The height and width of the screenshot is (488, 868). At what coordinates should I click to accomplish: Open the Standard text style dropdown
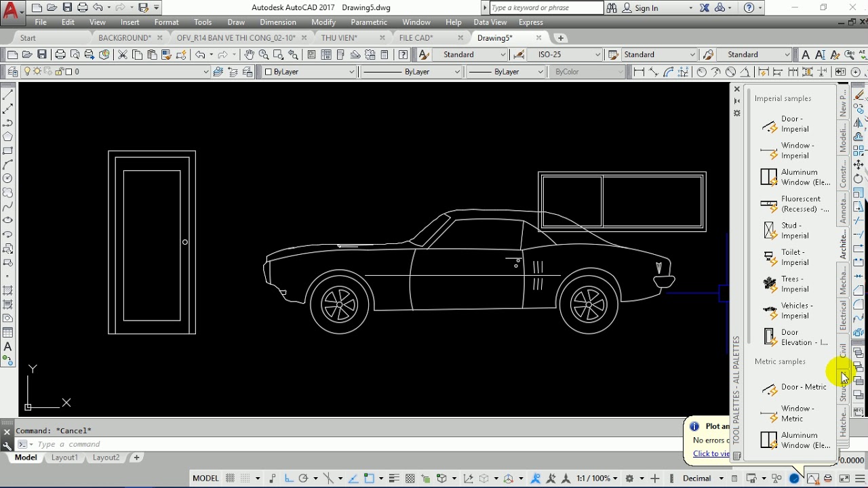471,55
